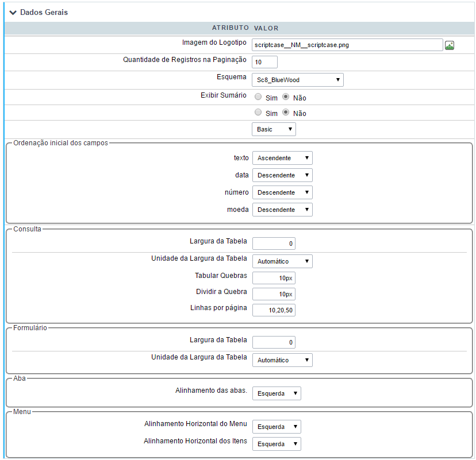This screenshot has width=476, height=460.
Task: Click the Esquema label
Action: coord(231,77)
